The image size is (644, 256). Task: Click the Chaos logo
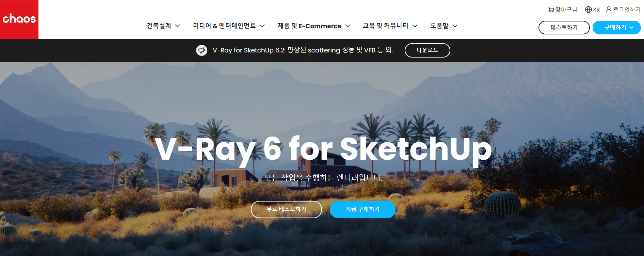point(19,19)
